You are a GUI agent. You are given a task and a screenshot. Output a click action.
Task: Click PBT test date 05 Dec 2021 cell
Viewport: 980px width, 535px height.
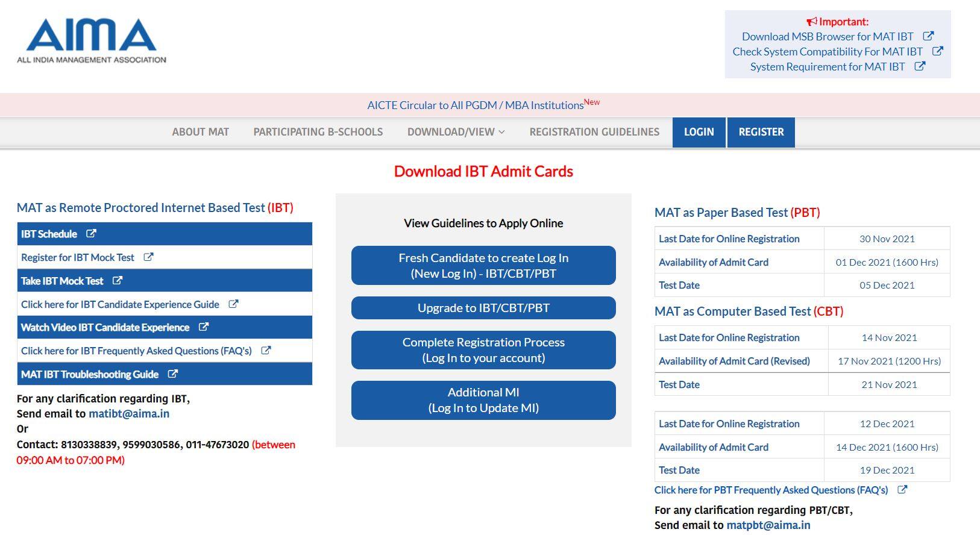887,285
